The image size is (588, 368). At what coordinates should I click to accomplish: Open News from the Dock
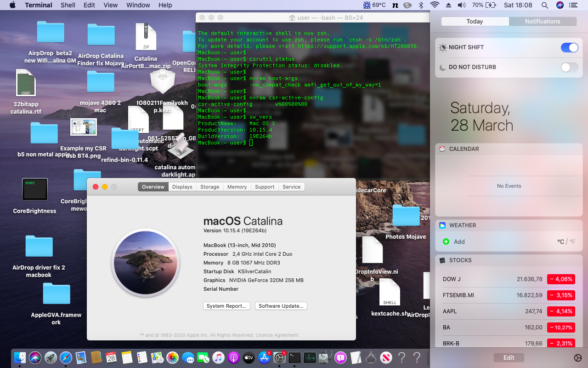[386, 357]
